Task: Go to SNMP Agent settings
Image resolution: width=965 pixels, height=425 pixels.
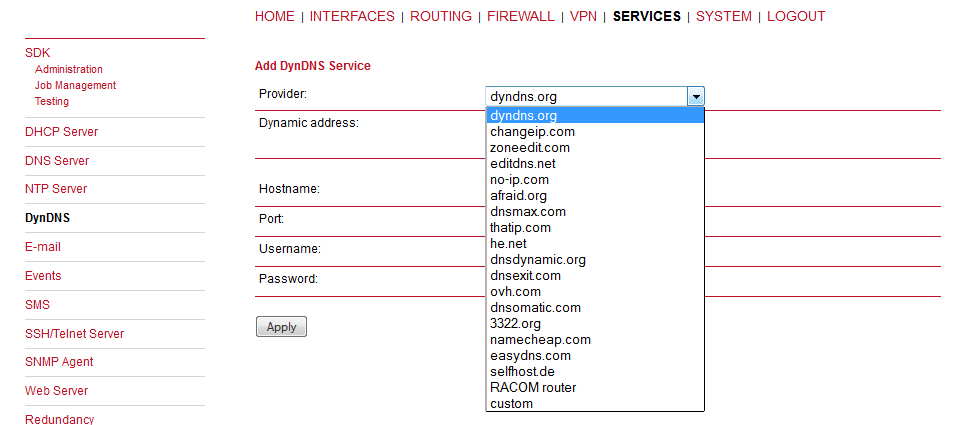Action: (59, 362)
